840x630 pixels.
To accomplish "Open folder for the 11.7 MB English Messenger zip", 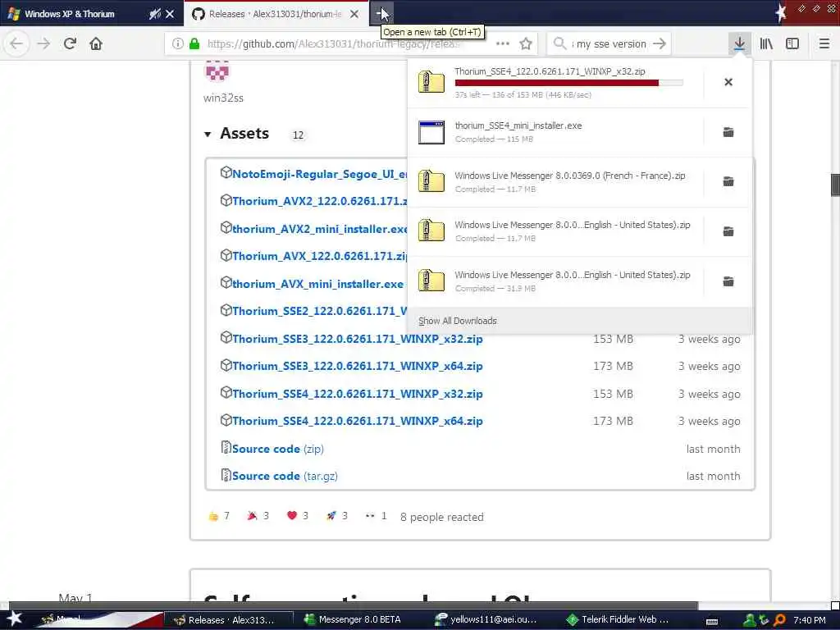I will pos(728,231).
